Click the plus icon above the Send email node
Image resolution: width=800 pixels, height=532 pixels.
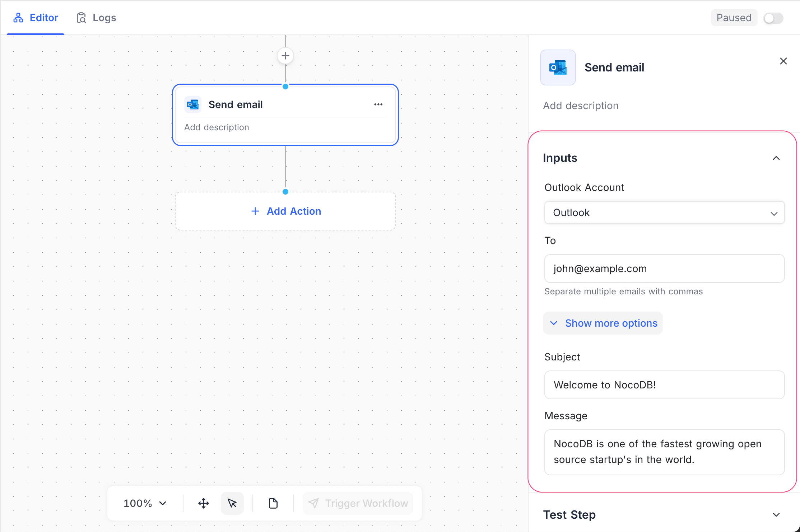(x=285, y=56)
